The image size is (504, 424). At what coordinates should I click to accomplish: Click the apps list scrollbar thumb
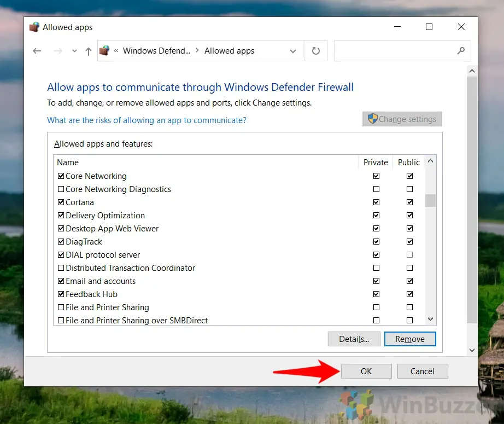[x=430, y=200]
